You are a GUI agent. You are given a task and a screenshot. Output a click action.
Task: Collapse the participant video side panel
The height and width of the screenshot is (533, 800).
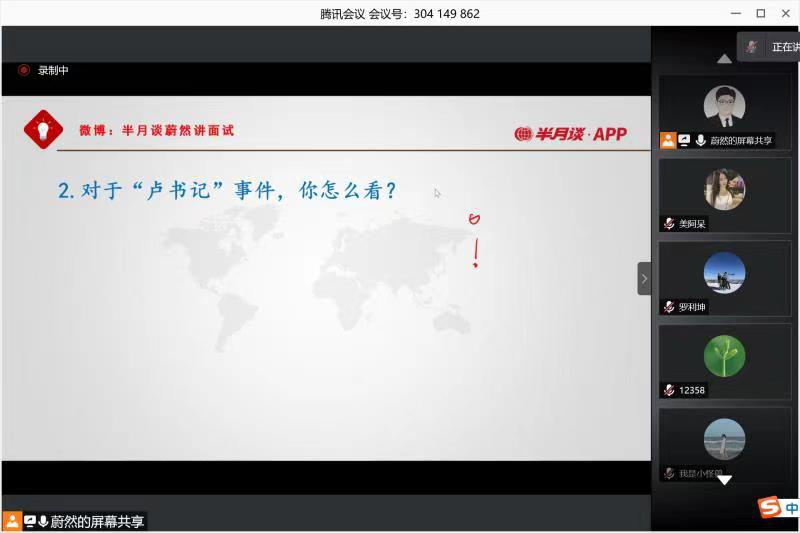[x=644, y=278]
